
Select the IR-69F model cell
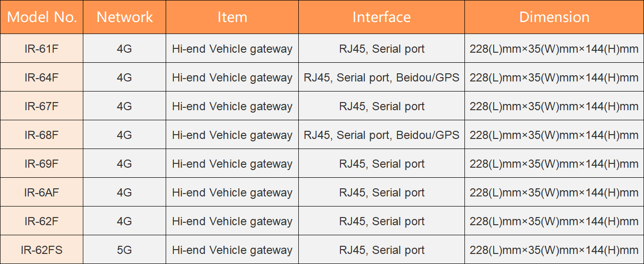(42, 164)
